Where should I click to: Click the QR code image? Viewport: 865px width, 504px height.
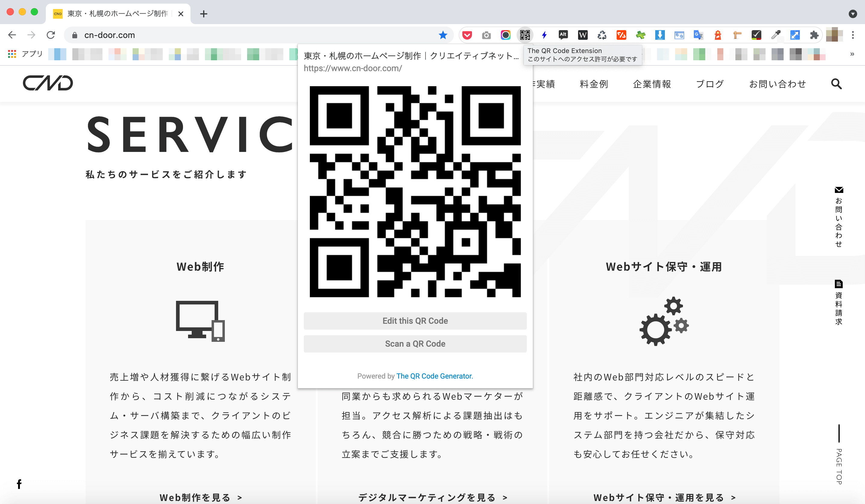tap(415, 192)
